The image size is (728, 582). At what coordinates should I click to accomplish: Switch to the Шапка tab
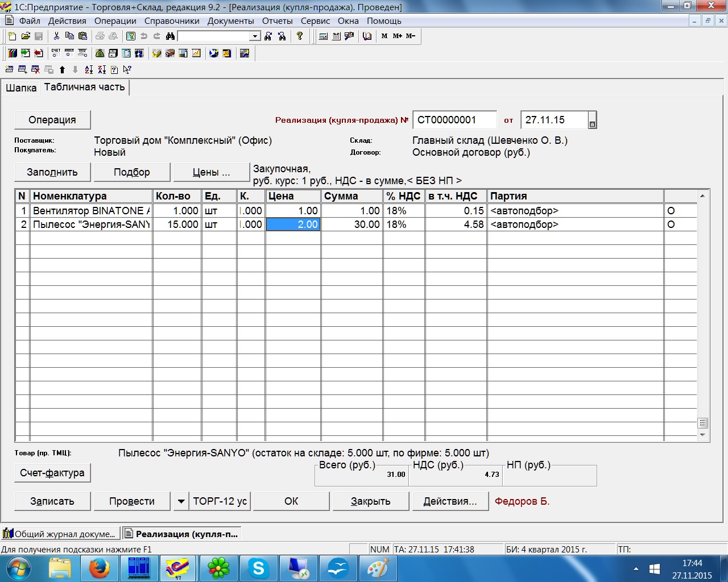(21, 88)
